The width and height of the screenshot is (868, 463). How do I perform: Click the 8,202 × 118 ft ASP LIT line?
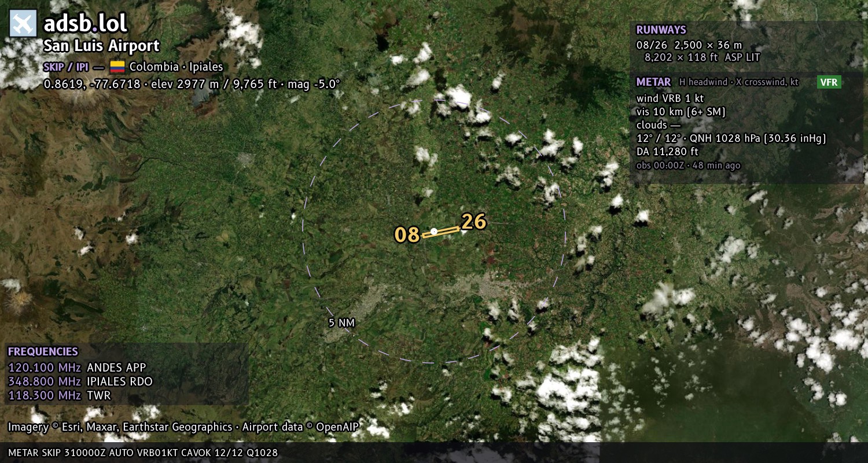coord(702,57)
